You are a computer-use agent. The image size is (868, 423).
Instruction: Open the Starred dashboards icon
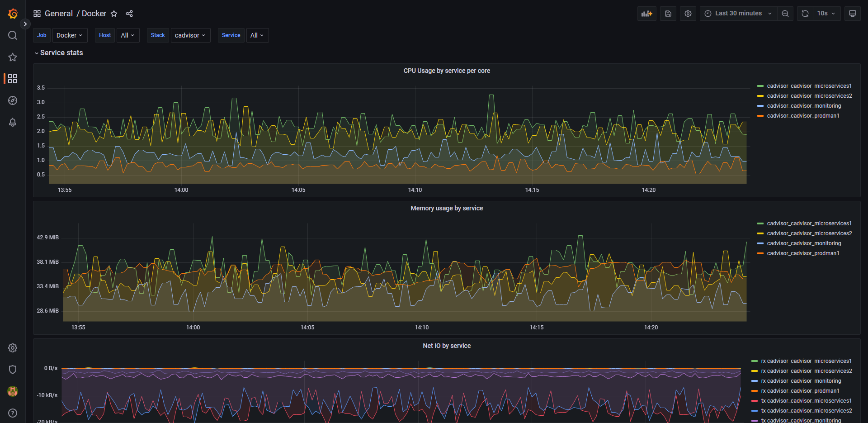[13, 57]
